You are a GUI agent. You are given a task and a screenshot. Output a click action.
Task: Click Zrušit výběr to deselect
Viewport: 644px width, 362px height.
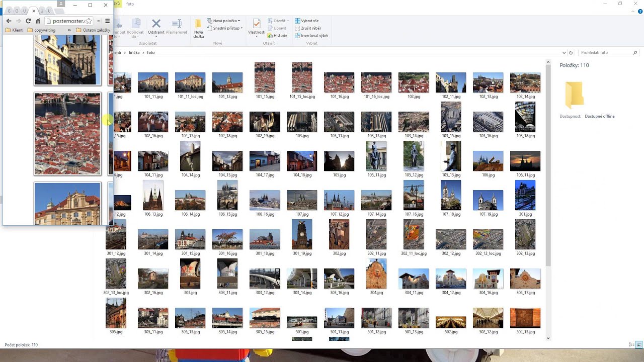click(x=307, y=28)
